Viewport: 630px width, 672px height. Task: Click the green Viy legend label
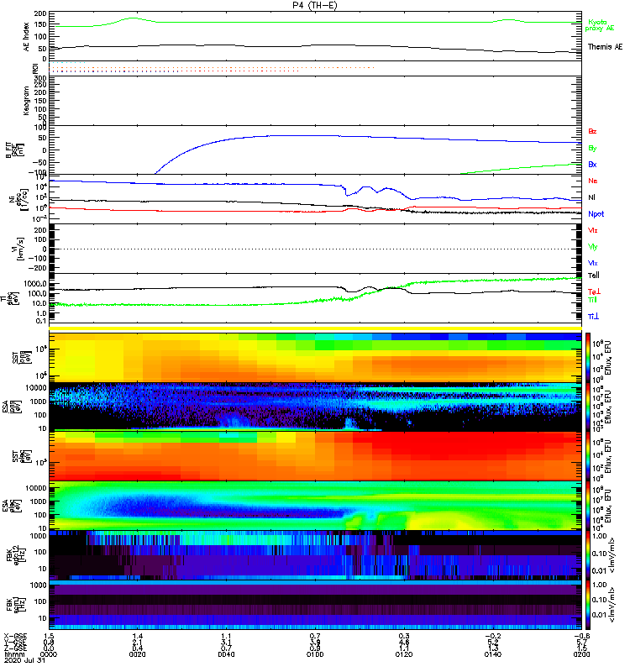[592, 247]
